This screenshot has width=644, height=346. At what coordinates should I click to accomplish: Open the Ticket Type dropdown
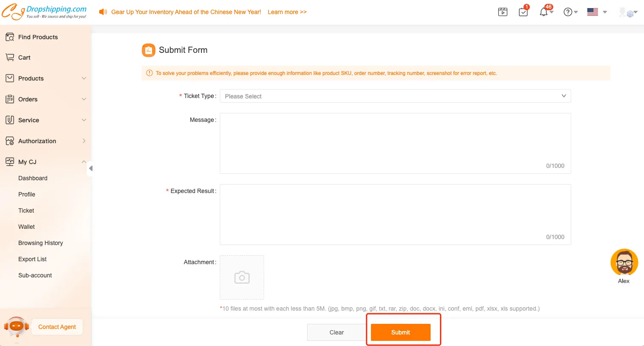click(x=395, y=96)
